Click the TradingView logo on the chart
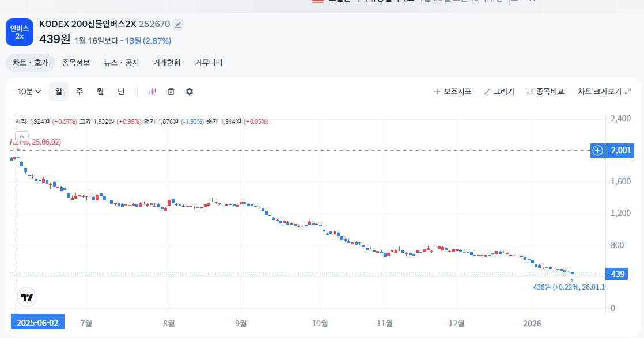The image size is (644, 338). pyautogui.click(x=26, y=297)
